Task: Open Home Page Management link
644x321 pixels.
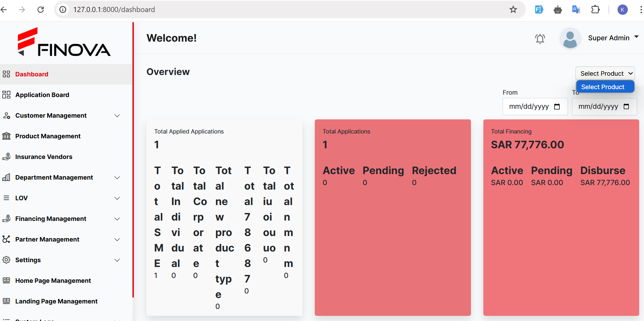Action: tap(53, 281)
